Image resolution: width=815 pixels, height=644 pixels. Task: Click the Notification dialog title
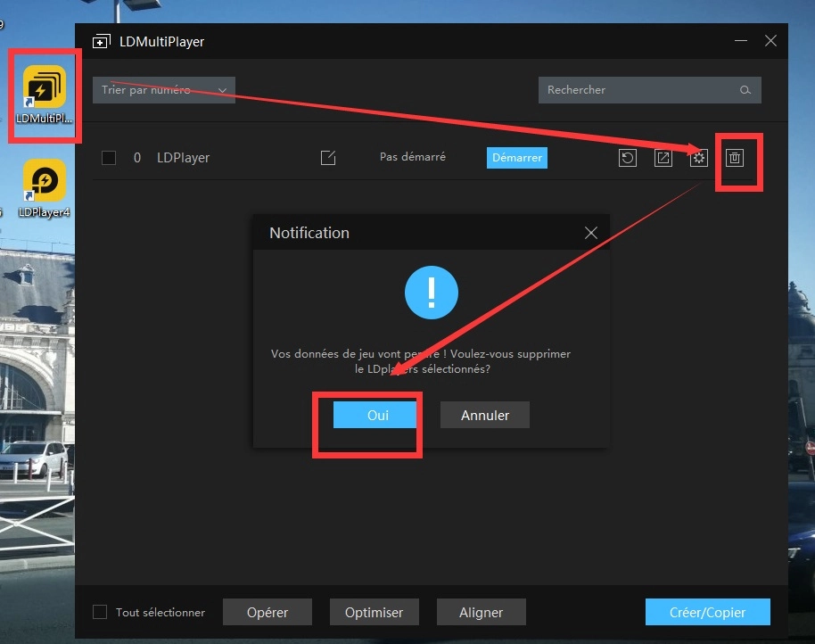tap(309, 232)
